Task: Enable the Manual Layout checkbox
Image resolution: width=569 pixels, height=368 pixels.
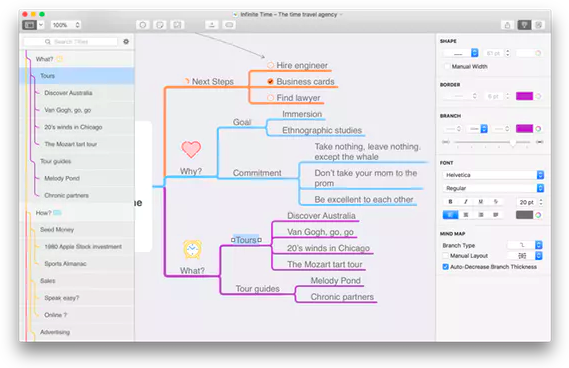Action: [x=445, y=256]
